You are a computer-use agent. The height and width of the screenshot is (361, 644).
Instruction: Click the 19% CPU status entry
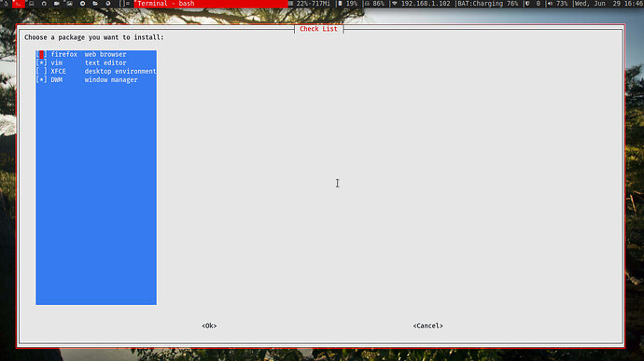coord(348,4)
